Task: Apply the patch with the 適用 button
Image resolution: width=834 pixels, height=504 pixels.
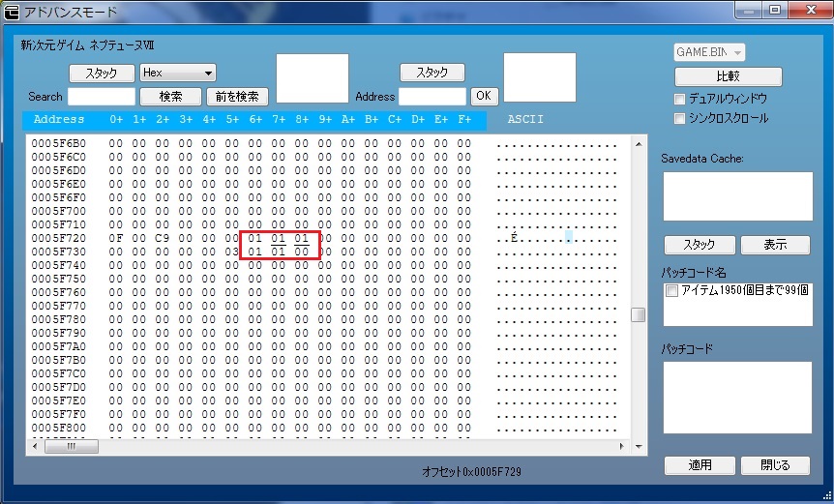Action: pyautogui.click(x=700, y=465)
